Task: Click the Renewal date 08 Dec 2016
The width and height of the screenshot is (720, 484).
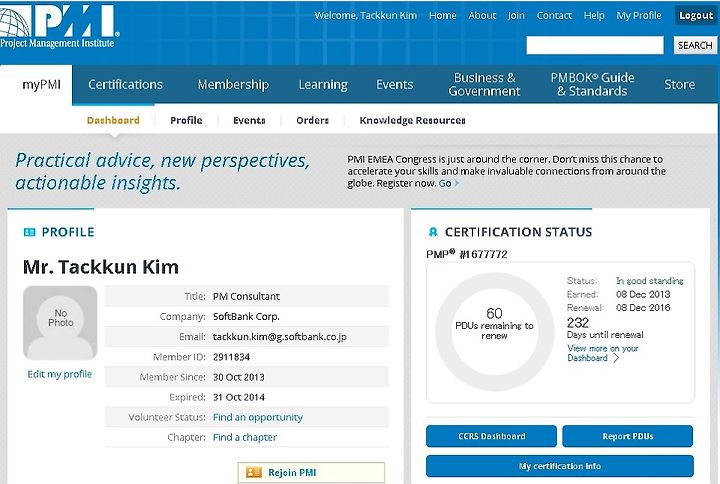Action: coord(643,308)
